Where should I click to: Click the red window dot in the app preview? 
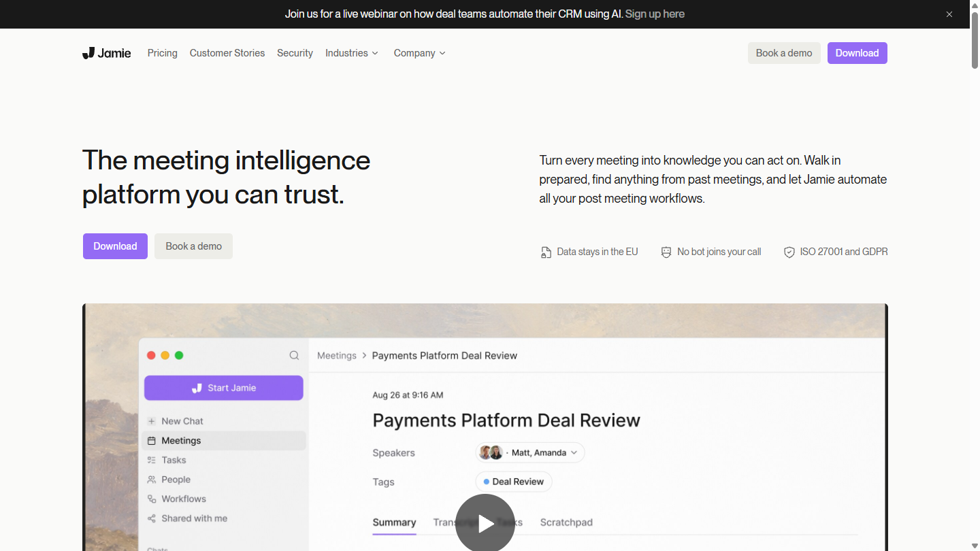(151, 355)
